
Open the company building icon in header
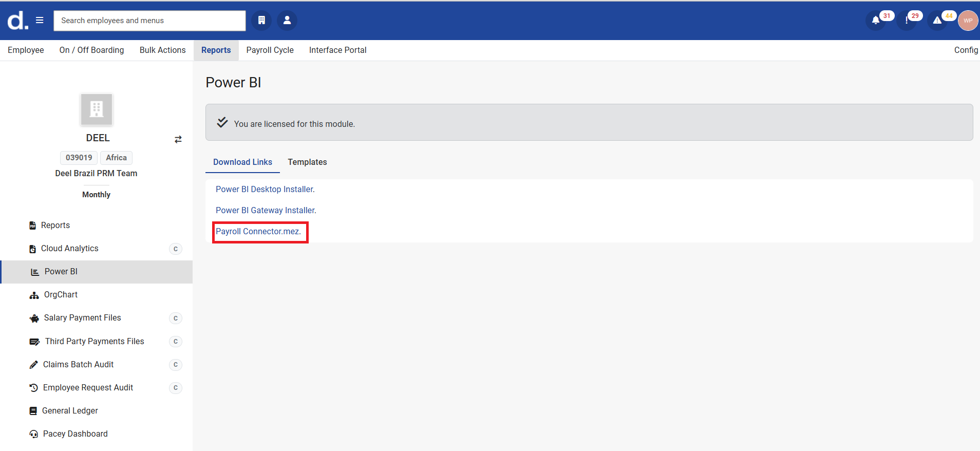point(261,21)
